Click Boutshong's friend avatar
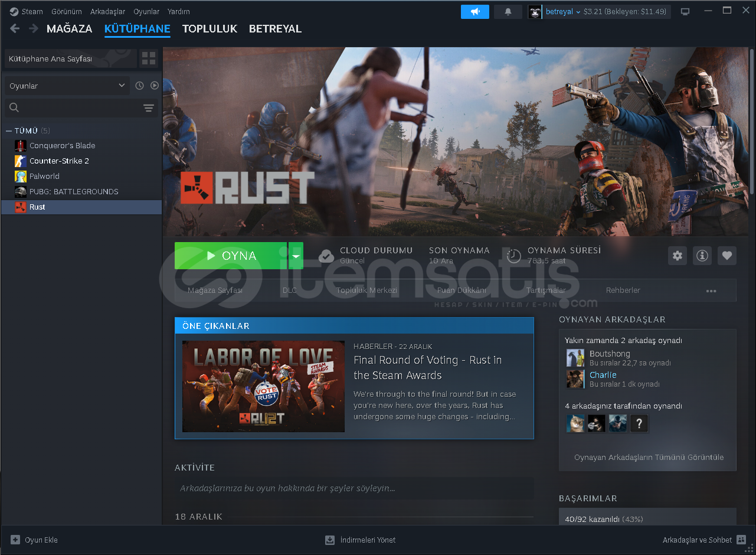Screen dimensions: 756x555 tap(575, 358)
